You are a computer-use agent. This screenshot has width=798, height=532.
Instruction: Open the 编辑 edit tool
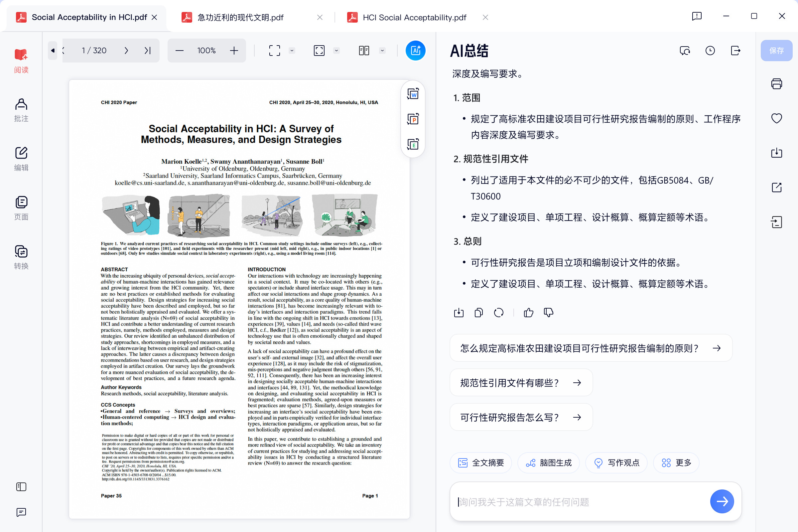[x=21, y=159]
